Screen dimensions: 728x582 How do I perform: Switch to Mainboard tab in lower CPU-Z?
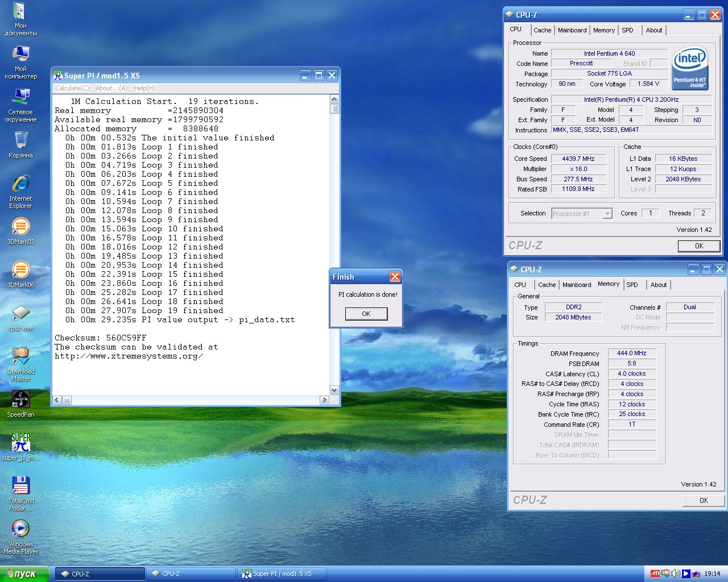[577, 285]
